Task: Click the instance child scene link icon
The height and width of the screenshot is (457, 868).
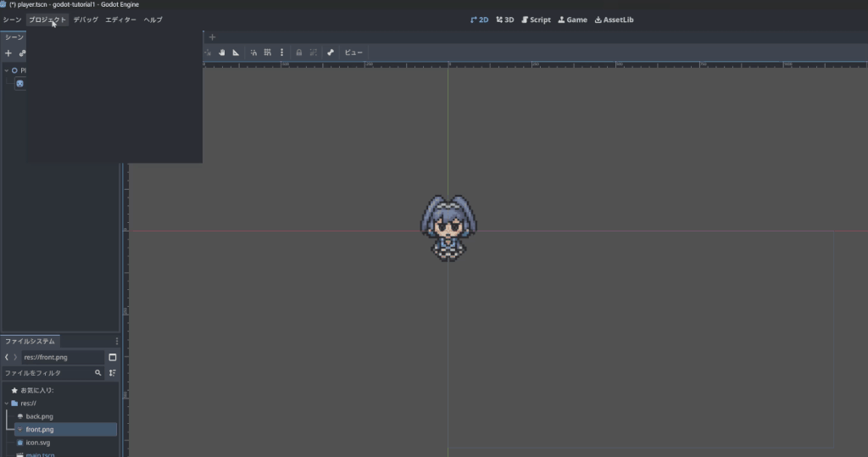Action: (22, 53)
